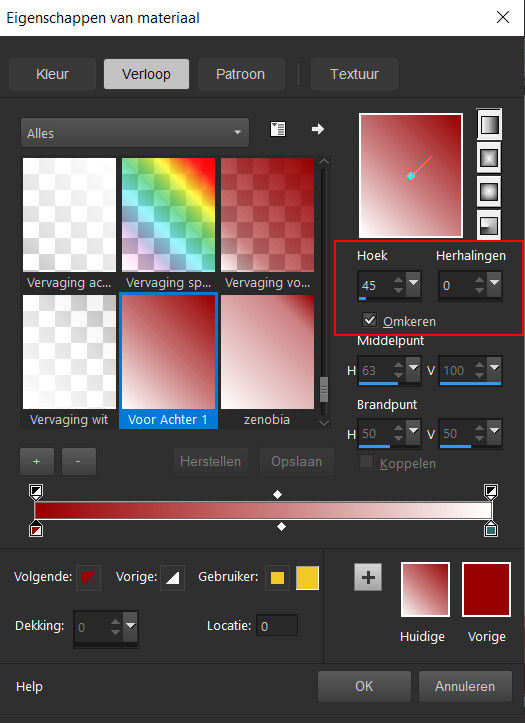525x723 pixels.
Task: Toggle the Koppelen checkbox
Action: click(x=366, y=462)
